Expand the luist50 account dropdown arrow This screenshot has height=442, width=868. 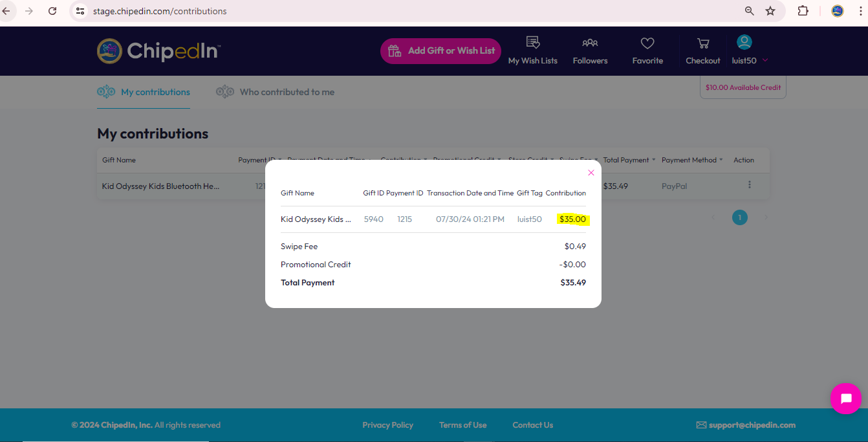(x=765, y=60)
